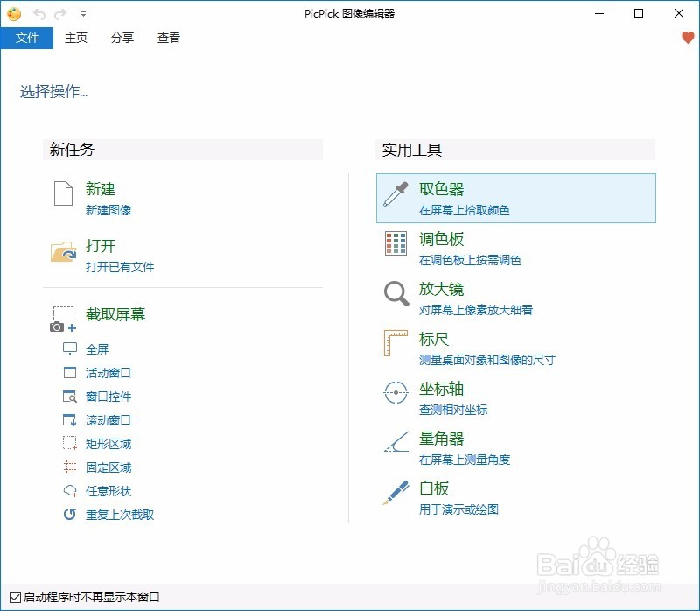This screenshot has height=611, width=700.
Task: Launch the 量角器 tool
Action: [442, 439]
